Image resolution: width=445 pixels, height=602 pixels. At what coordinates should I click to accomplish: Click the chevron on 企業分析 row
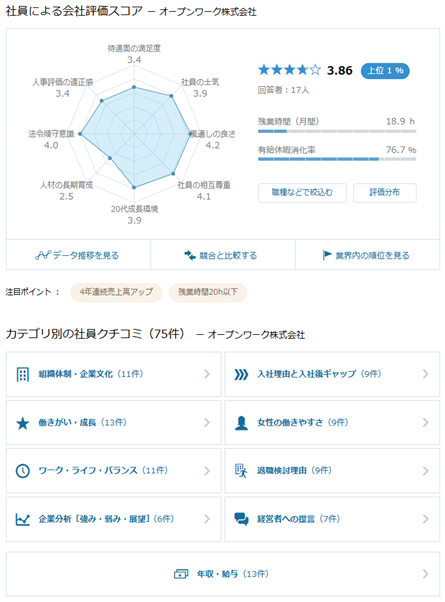[207, 519]
